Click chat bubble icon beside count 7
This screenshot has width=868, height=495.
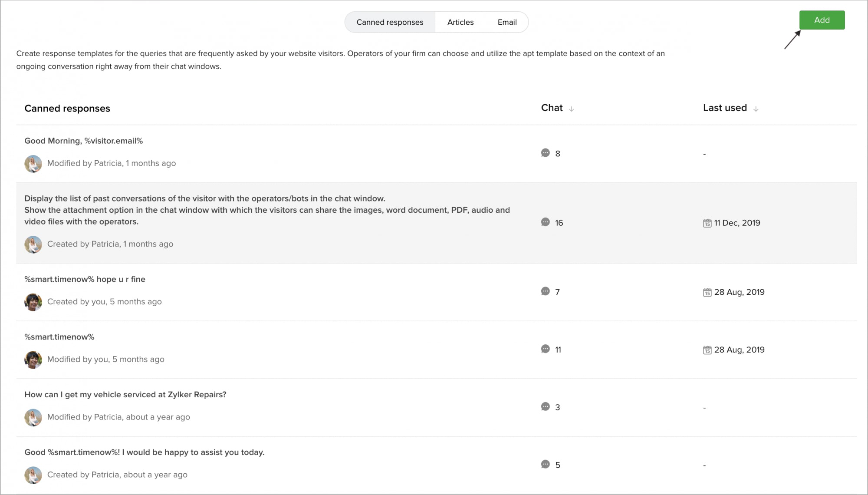coord(545,291)
